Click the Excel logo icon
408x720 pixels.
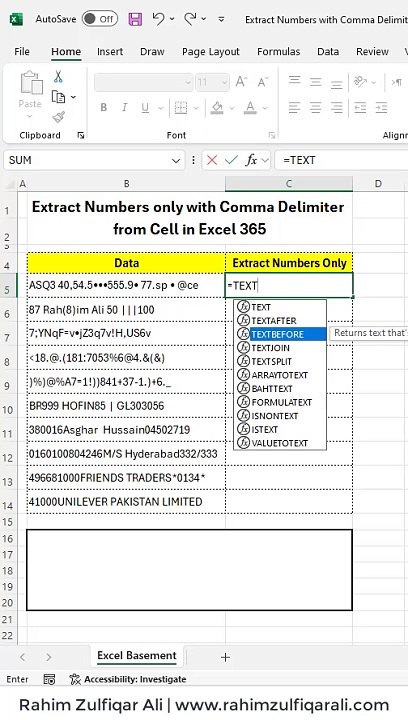16,19
